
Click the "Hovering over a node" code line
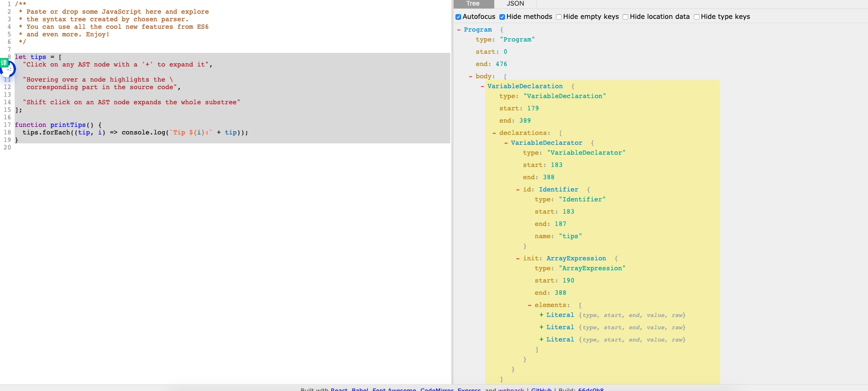pyautogui.click(x=98, y=80)
